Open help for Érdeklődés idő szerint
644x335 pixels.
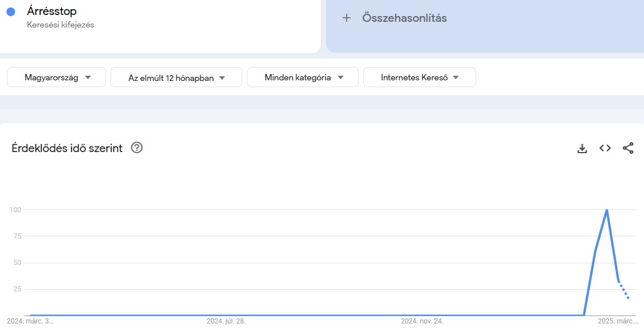click(136, 148)
